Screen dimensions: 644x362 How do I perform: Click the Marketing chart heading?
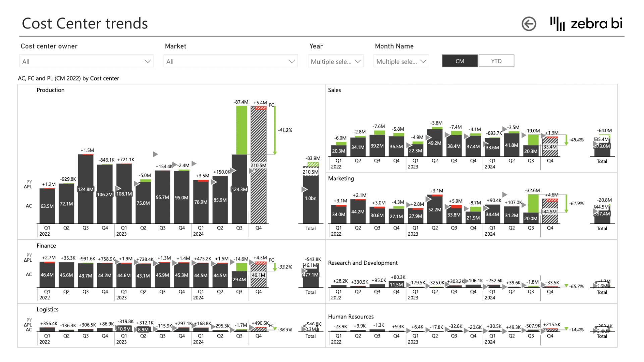[x=341, y=178]
